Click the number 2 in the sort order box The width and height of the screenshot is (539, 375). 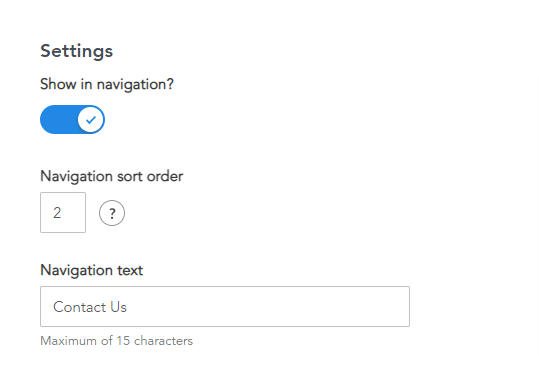coord(57,213)
